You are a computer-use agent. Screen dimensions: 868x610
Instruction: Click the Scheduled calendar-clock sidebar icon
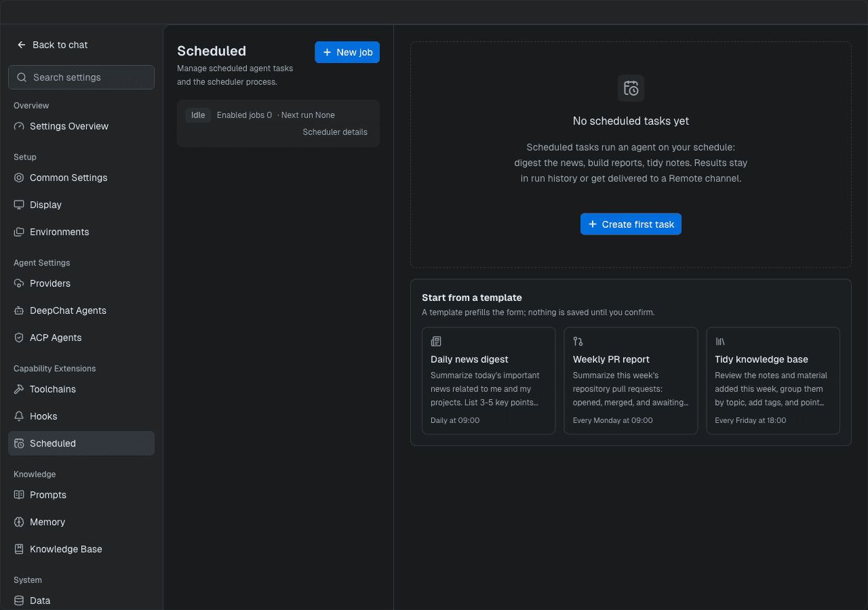pyautogui.click(x=19, y=443)
